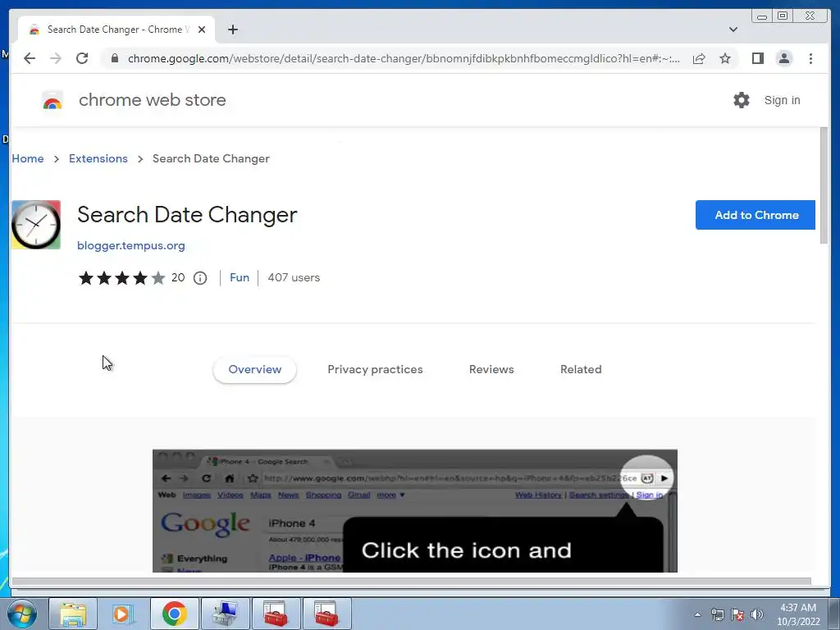Click the extension preview screenshot
The height and width of the screenshot is (630, 840).
[x=414, y=510]
